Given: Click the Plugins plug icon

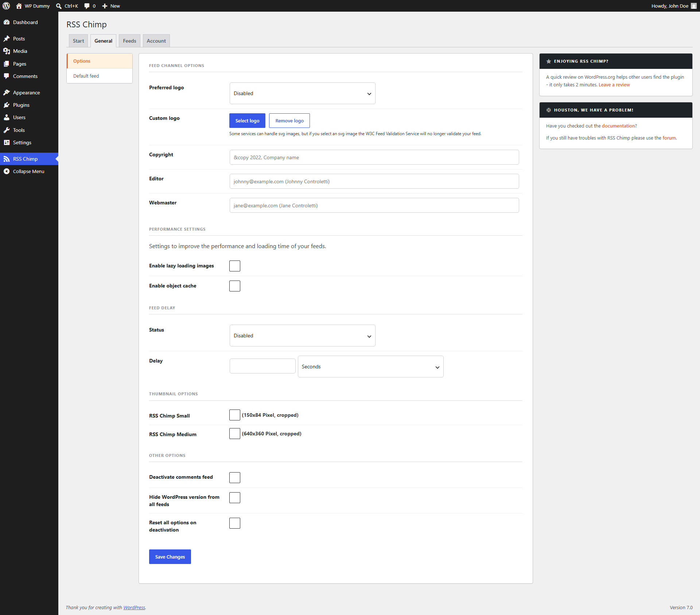Looking at the screenshot, I should [7, 105].
